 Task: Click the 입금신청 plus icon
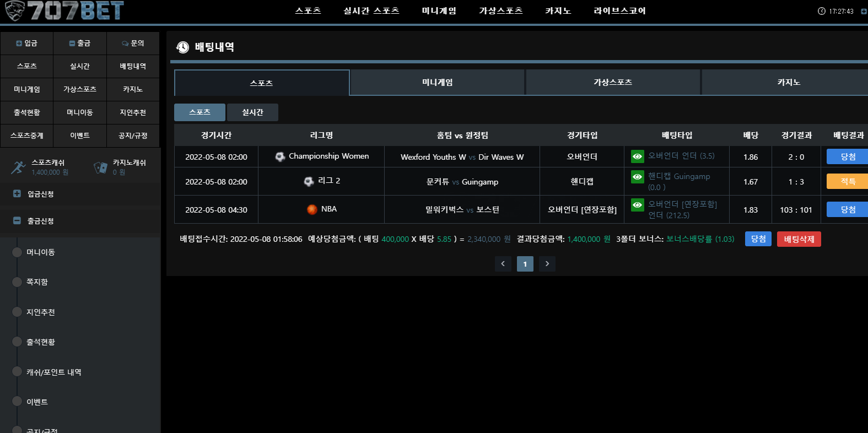17,193
